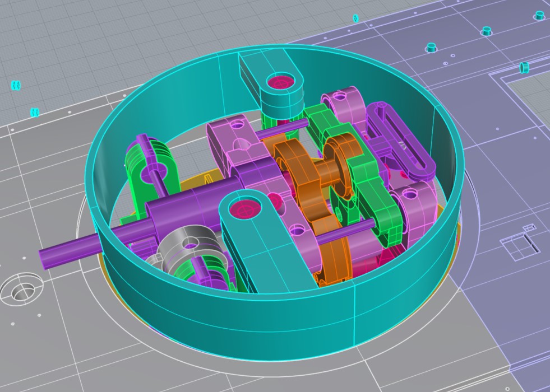Select the purple slotted oval link

click(x=401, y=139)
